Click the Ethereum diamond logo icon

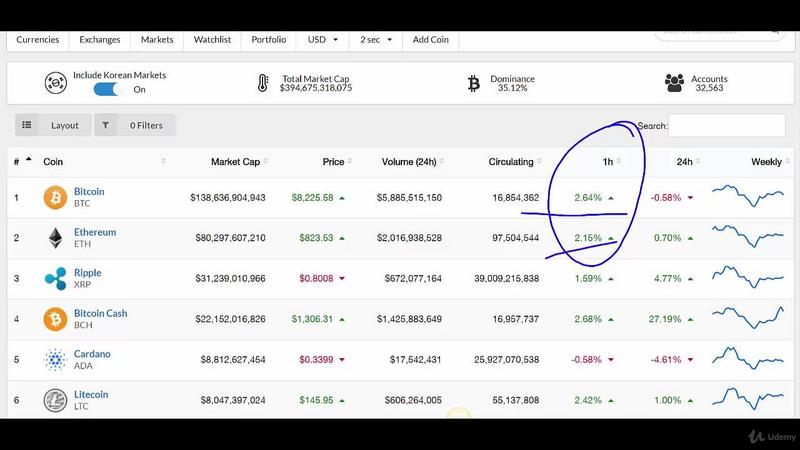click(55, 238)
